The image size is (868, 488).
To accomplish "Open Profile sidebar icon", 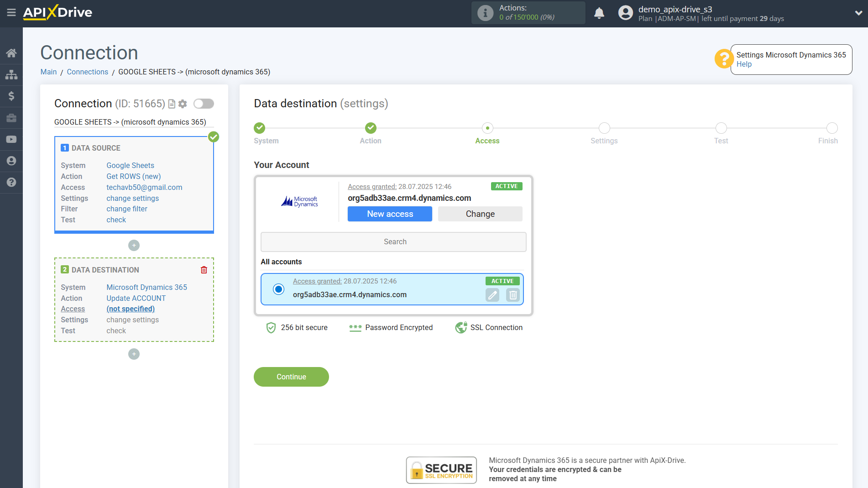I will pyautogui.click(x=11, y=161).
